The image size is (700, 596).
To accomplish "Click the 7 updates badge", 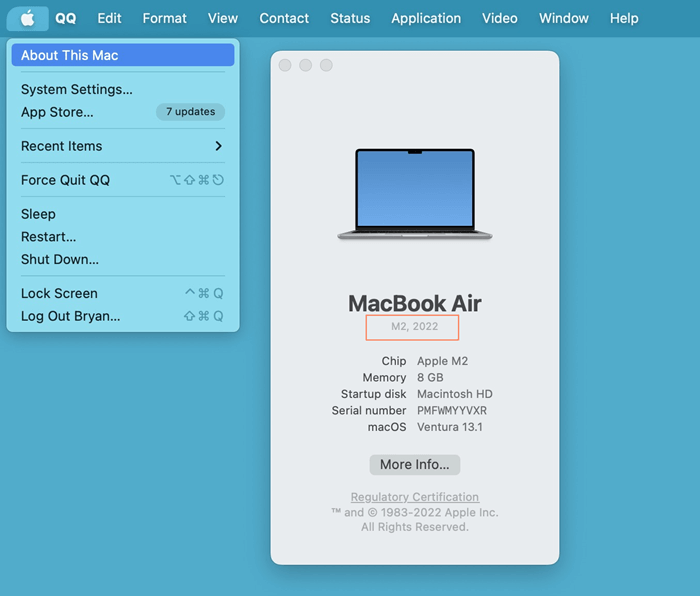I will 190,112.
